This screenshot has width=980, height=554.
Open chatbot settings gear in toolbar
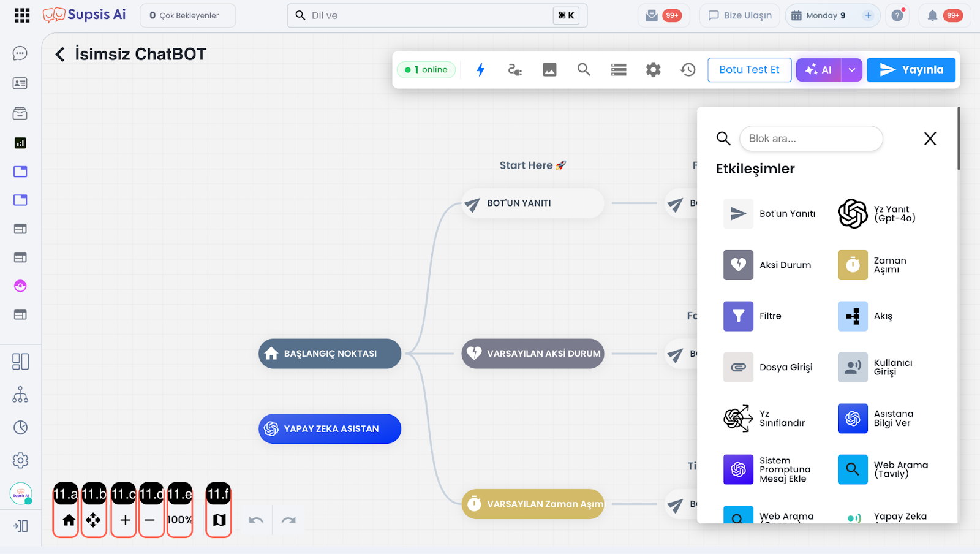point(653,70)
